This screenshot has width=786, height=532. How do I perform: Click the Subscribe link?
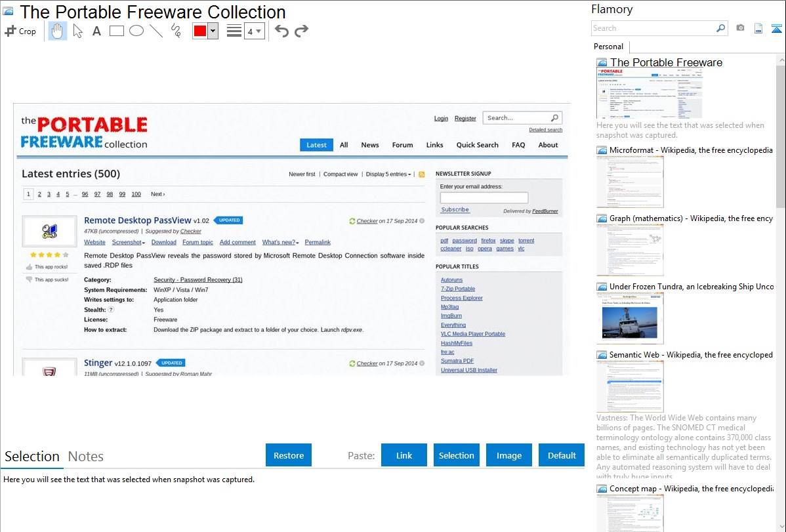455,210
